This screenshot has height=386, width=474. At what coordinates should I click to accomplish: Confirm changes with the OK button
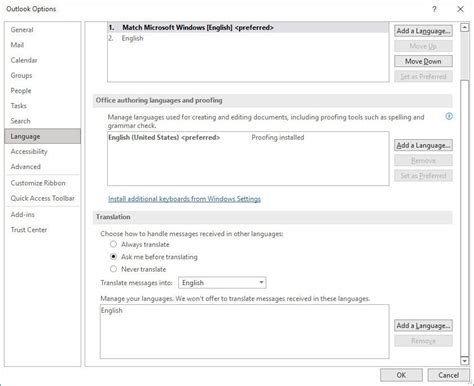point(401,375)
